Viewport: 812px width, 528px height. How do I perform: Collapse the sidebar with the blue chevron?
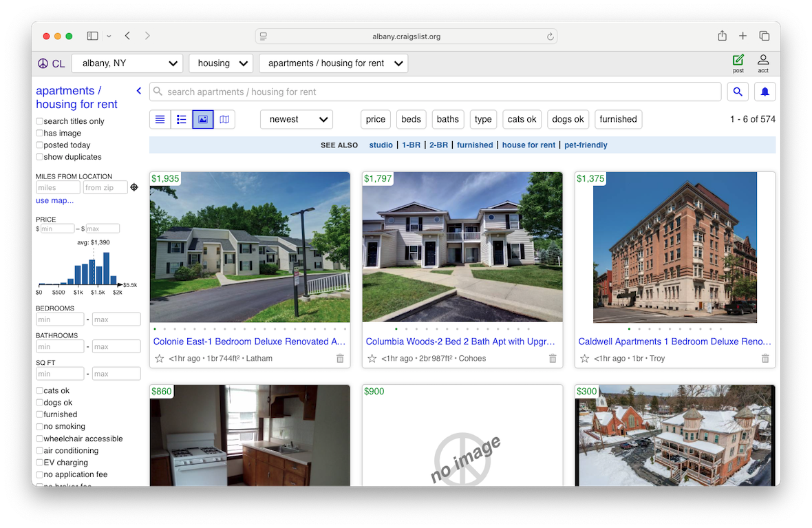[x=139, y=91]
